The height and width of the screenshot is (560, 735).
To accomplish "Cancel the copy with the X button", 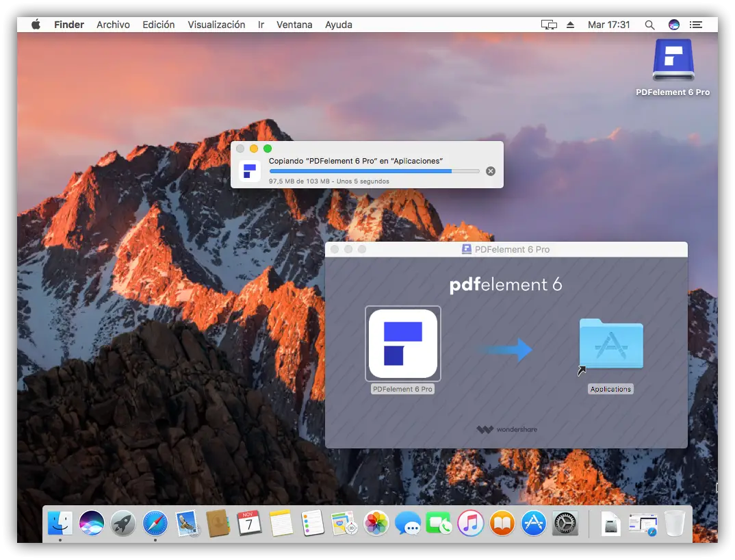I will [x=490, y=171].
